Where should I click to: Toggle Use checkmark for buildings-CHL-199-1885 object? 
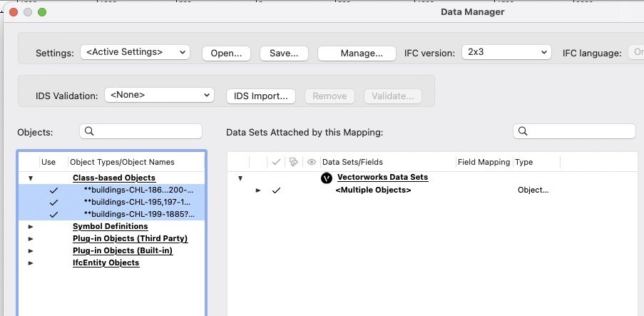[53, 214]
